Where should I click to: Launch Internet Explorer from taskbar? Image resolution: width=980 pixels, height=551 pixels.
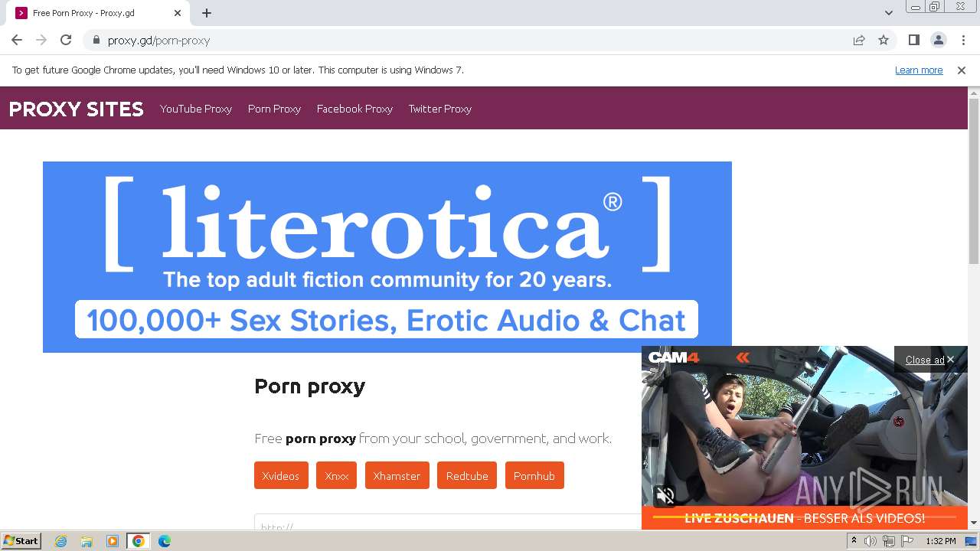coord(60,541)
